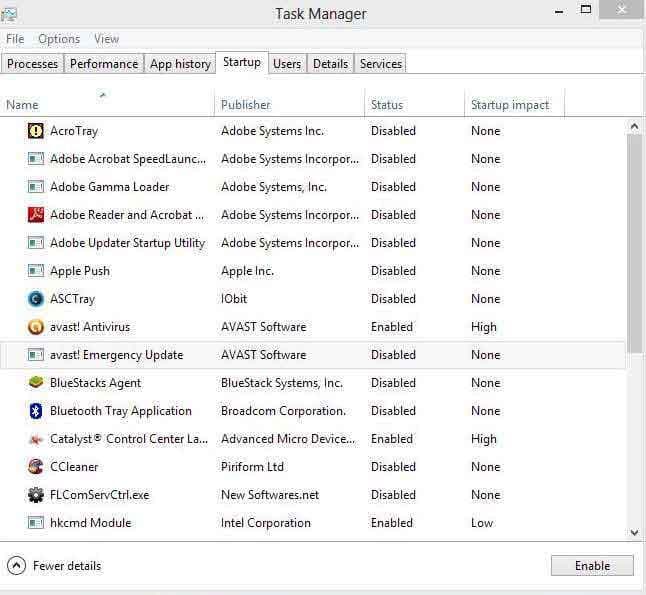
Task: Click the avast! Emergency Update icon
Action: pyautogui.click(x=36, y=355)
